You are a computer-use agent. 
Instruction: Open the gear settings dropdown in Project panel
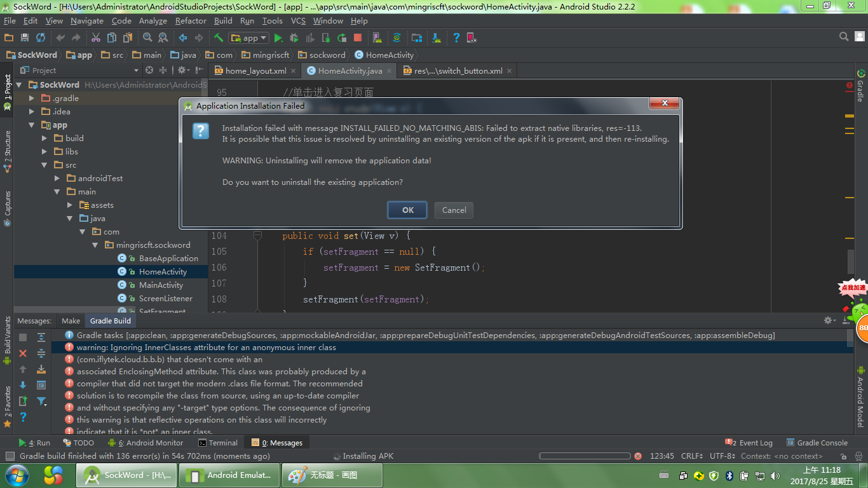tap(184, 70)
